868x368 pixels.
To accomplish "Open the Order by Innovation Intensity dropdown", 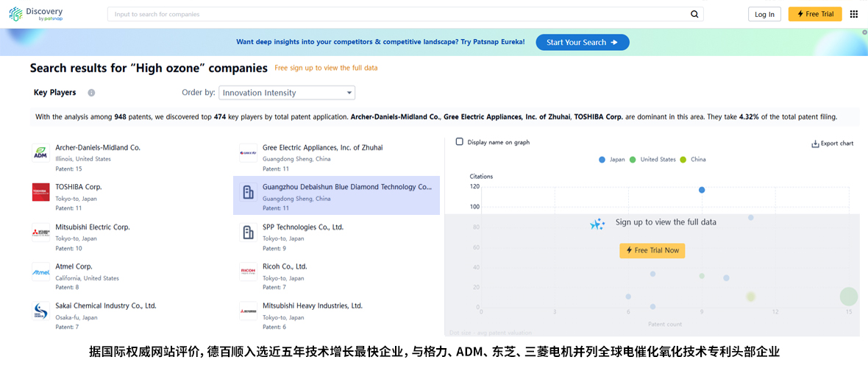I will pos(287,93).
